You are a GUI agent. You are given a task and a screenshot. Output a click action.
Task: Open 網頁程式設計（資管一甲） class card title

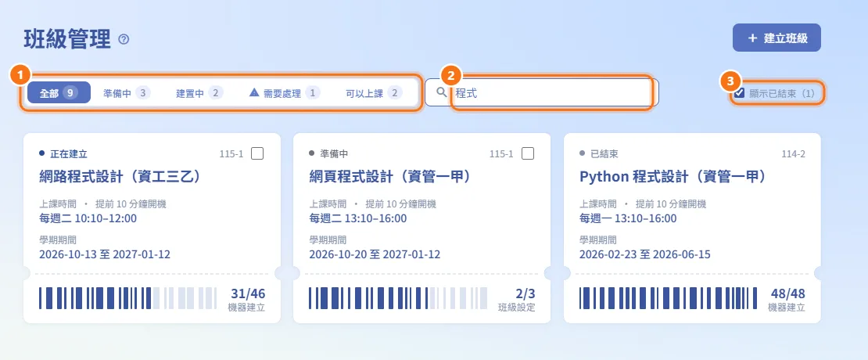[389, 177]
